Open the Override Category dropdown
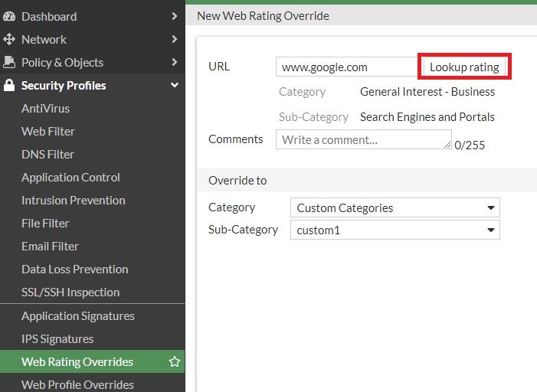The image size is (537, 392). [x=395, y=207]
